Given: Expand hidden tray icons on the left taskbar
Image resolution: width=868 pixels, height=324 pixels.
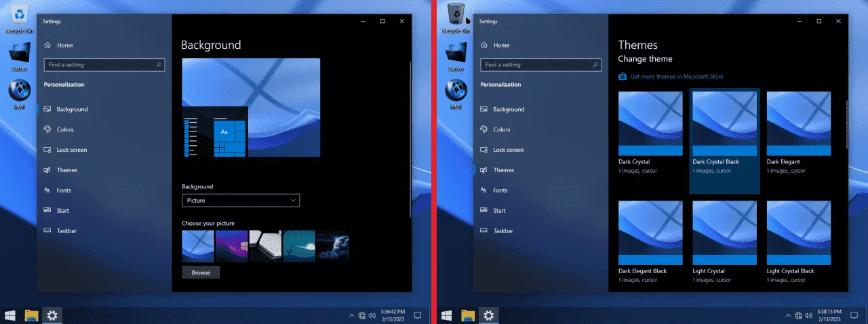Looking at the screenshot, I should click(351, 315).
